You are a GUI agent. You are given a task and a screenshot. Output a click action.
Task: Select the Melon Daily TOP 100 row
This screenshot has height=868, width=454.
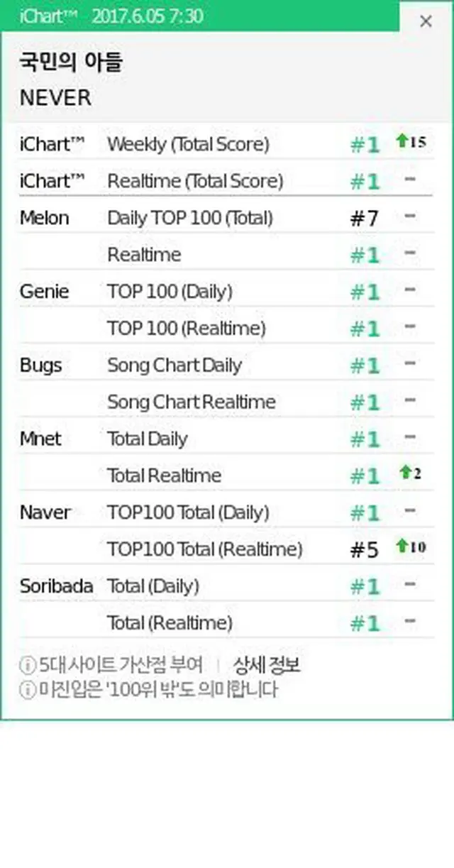coord(189,218)
